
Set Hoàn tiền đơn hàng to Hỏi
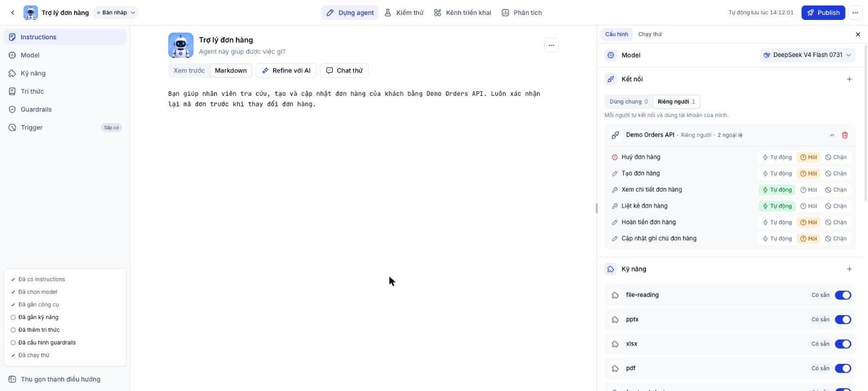pos(808,222)
